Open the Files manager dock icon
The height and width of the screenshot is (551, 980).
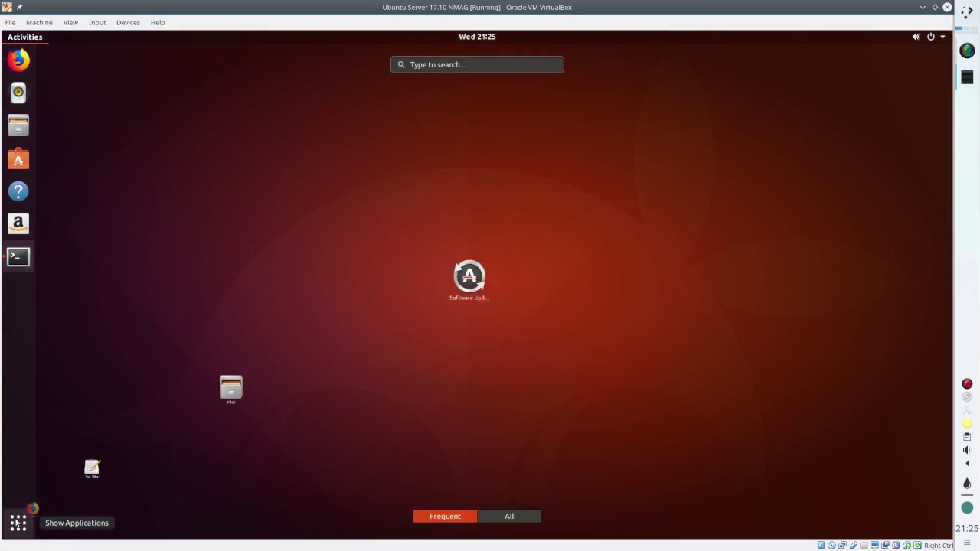click(18, 126)
